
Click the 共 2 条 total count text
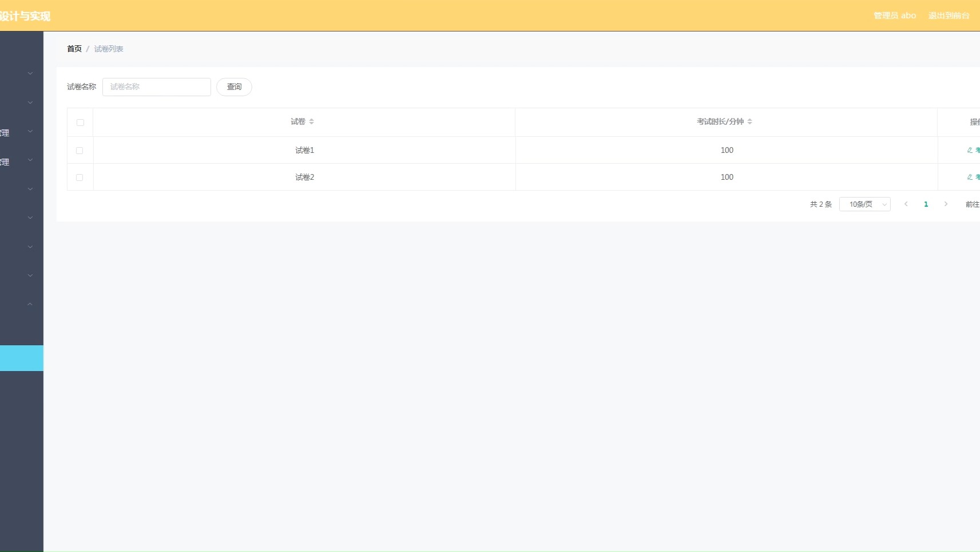point(821,204)
